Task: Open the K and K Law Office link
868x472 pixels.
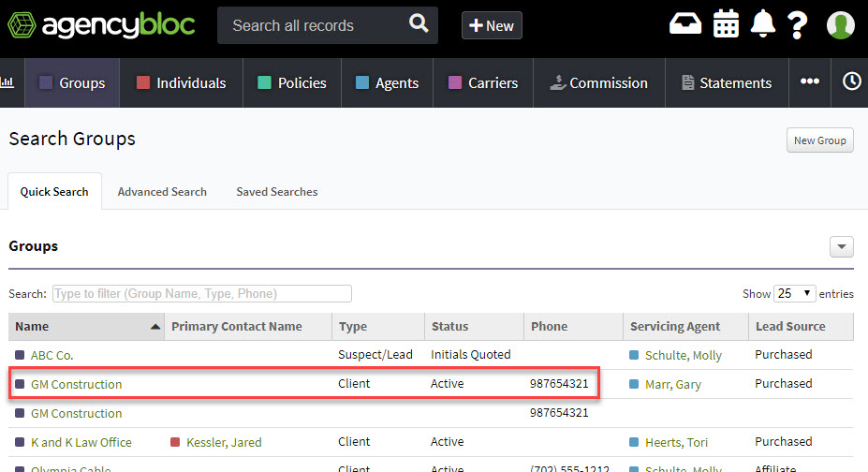Action: tap(81, 442)
